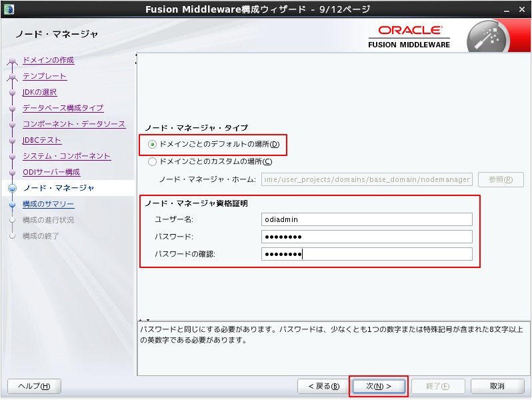The height and width of the screenshot is (400, 532).
Task: Open help with ヘルプ(H) button
Action: 34,386
